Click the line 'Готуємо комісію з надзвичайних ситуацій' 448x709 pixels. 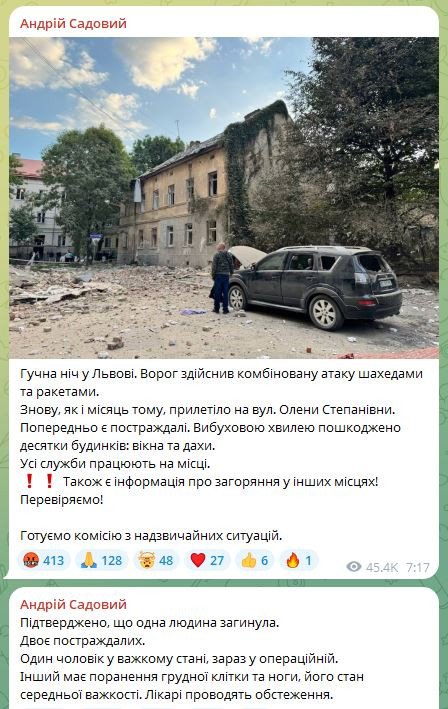coord(151,536)
